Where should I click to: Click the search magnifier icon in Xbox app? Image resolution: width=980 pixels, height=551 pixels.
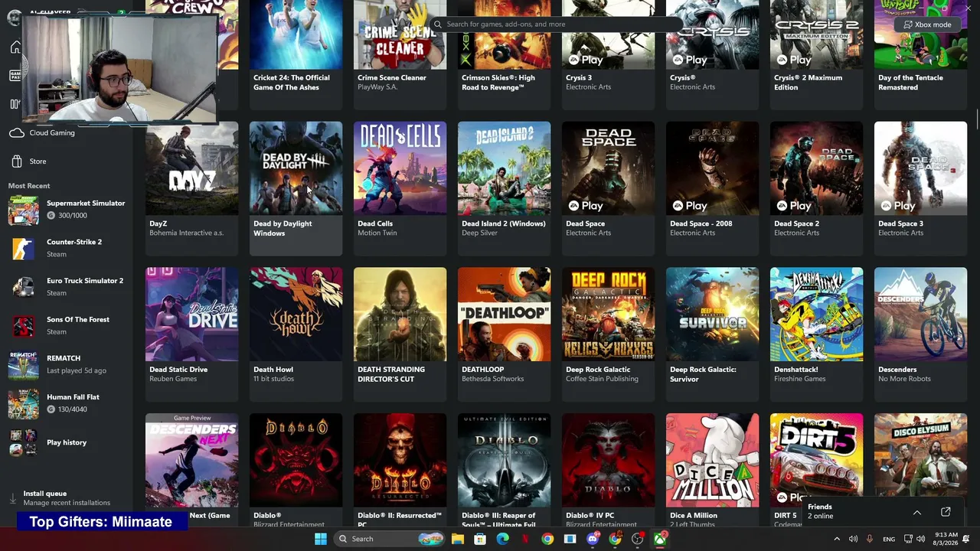(438, 24)
